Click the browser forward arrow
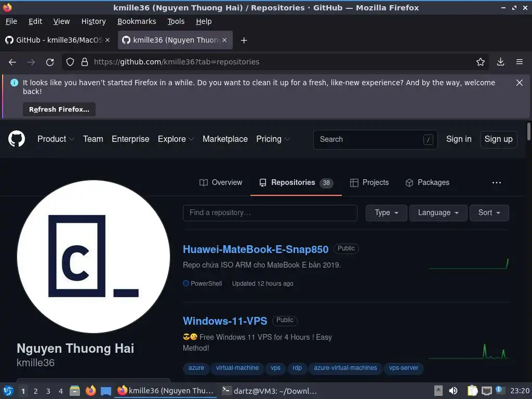 [x=31, y=62]
